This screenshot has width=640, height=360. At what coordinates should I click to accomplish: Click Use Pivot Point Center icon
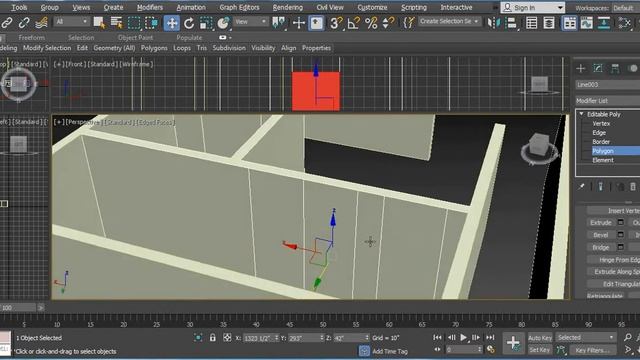tap(279, 23)
